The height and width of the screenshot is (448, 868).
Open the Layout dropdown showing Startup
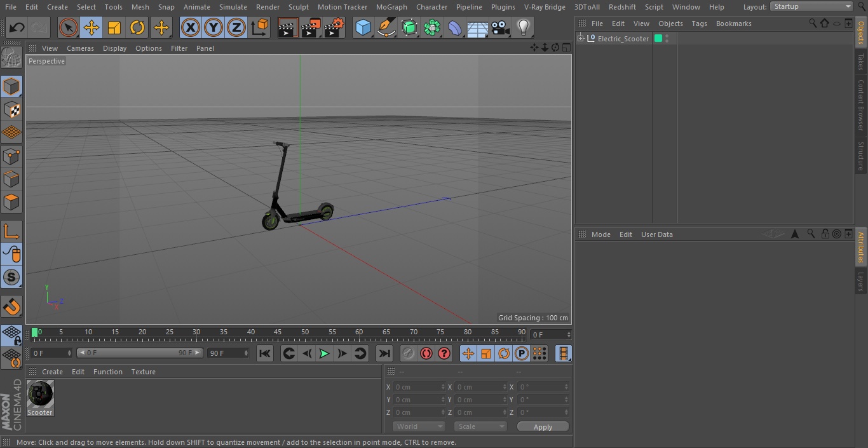[811, 6]
